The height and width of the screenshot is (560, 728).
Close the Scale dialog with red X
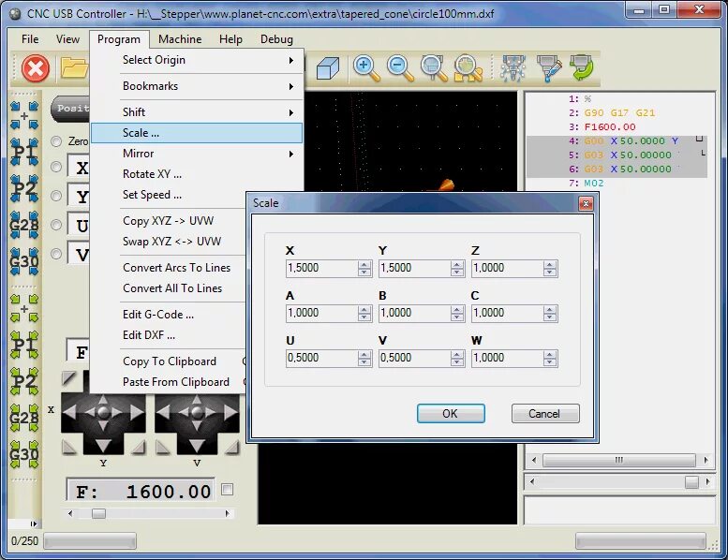point(586,203)
